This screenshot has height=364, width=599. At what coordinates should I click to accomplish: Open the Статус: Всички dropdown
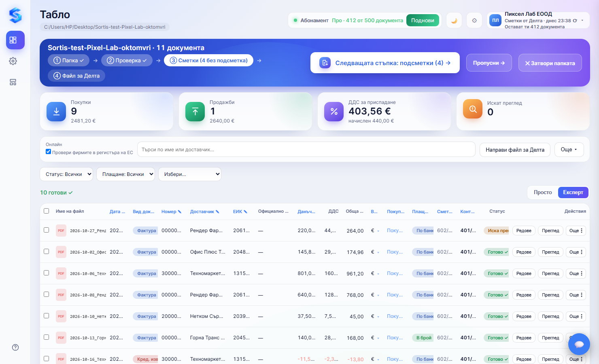click(x=66, y=174)
